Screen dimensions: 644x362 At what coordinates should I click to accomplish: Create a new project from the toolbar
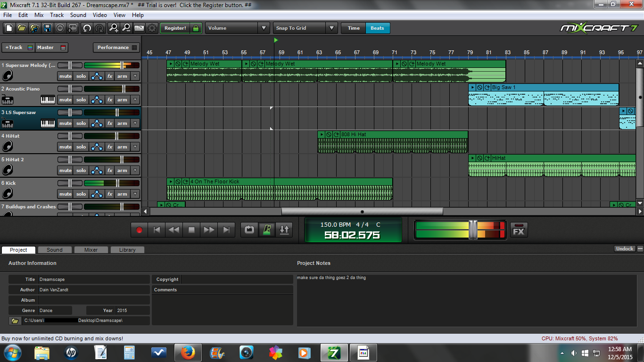tap(9, 28)
